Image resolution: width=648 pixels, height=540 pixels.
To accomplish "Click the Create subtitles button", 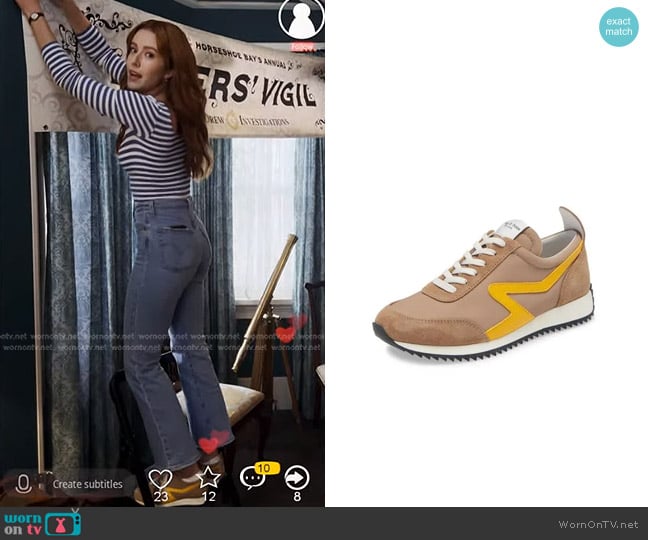I will (88, 484).
